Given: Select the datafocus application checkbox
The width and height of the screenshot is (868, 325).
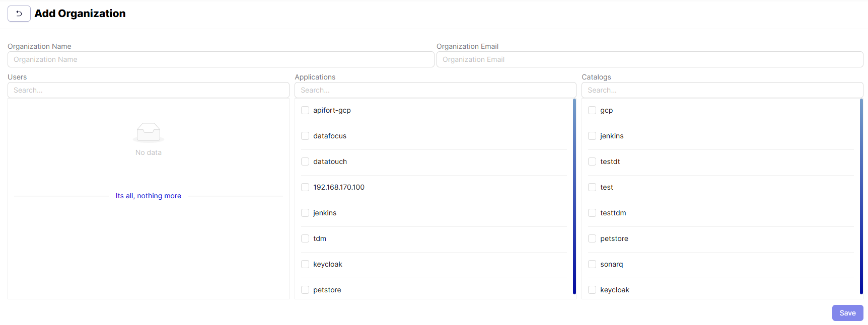Looking at the screenshot, I should click(305, 136).
